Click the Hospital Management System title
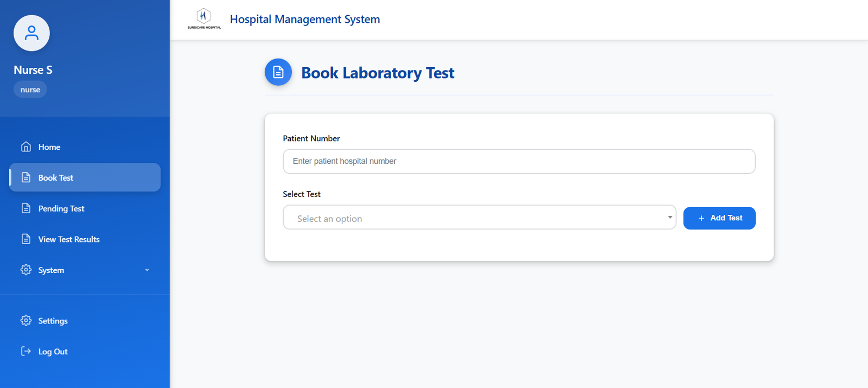The height and width of the screenshot is (388, 868). tap(305, 20)
